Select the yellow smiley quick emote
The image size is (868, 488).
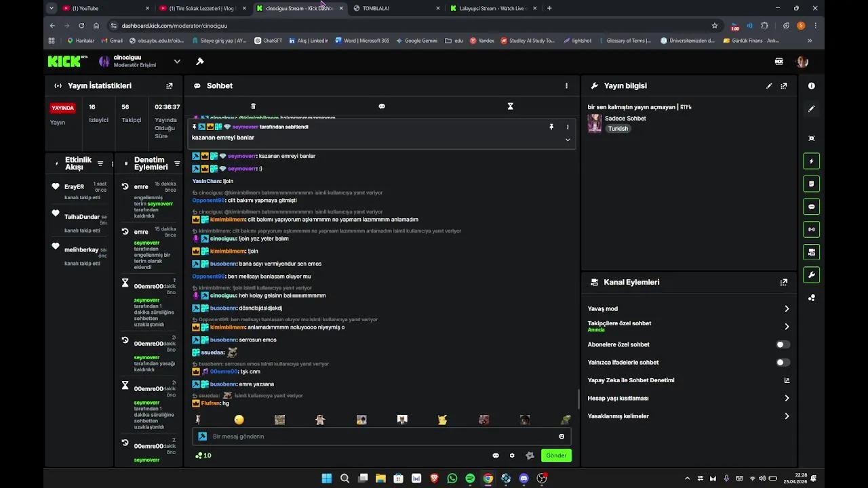tap(239, 420)
